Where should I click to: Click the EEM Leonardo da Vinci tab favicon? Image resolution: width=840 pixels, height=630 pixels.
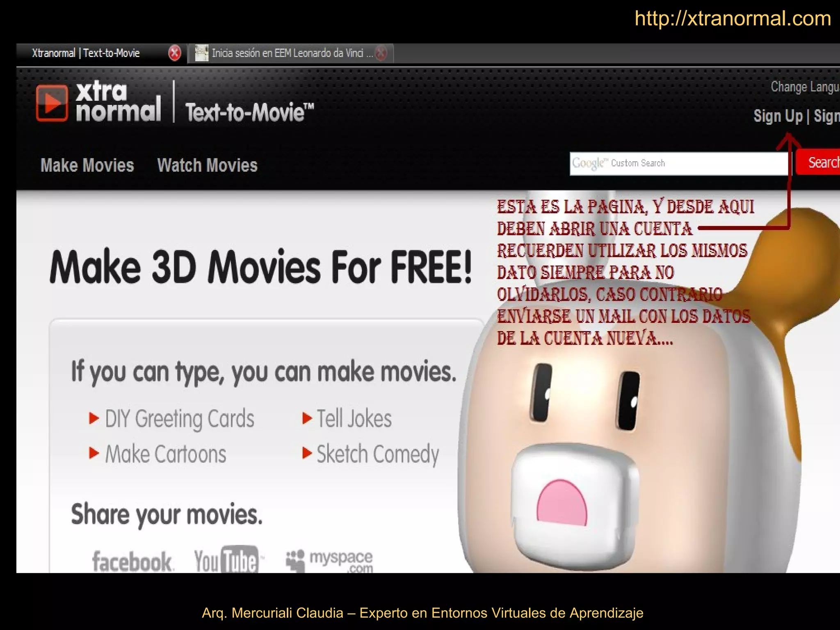pos(201,53)
